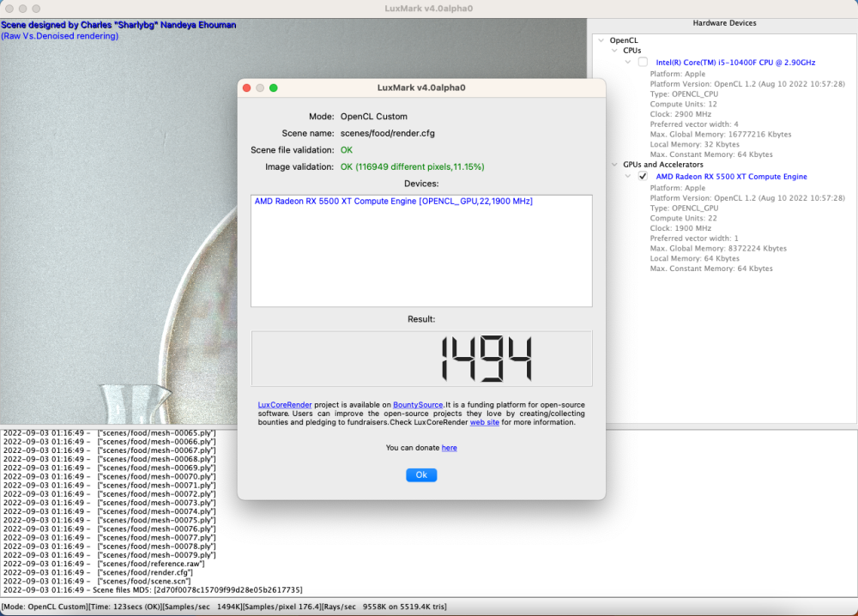Image resolution: width=858 pixels, height=616 pixels.
Task: Click the scene name scenes/food/render.cfg
Action: (x=388, y=133)
